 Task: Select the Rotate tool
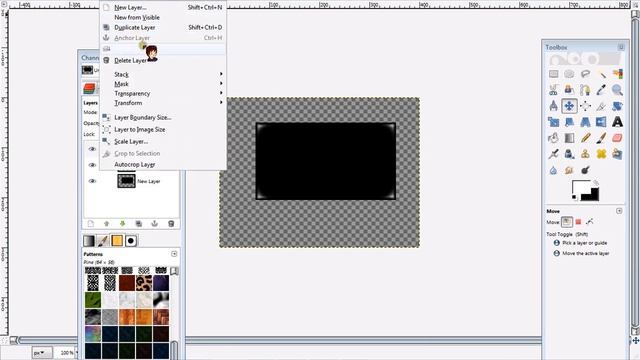[x=617, y=106]
